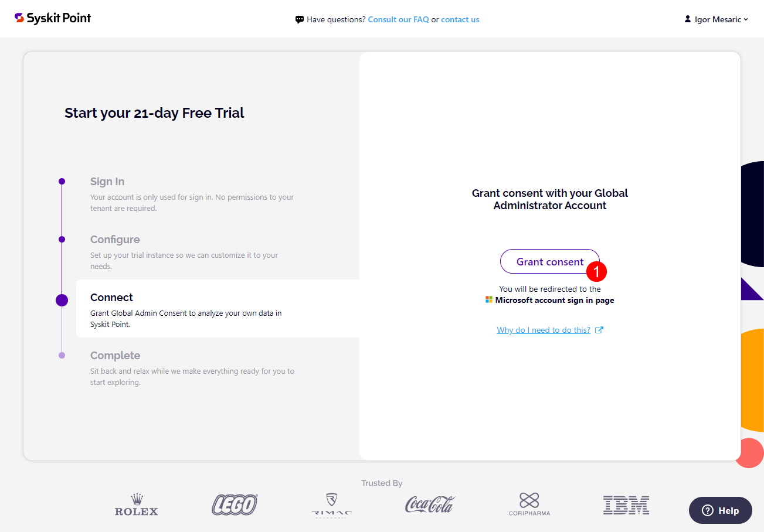This screenshot has height=532, width=764.
Task: Click the Rolex logo
Action: click(137, 504)
